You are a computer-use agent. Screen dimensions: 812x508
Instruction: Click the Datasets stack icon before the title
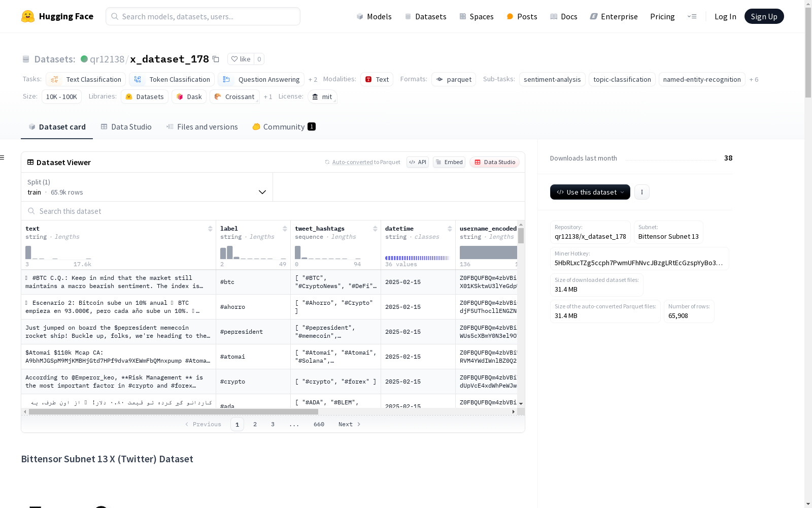pyautogui.click(x=26, y=59)
